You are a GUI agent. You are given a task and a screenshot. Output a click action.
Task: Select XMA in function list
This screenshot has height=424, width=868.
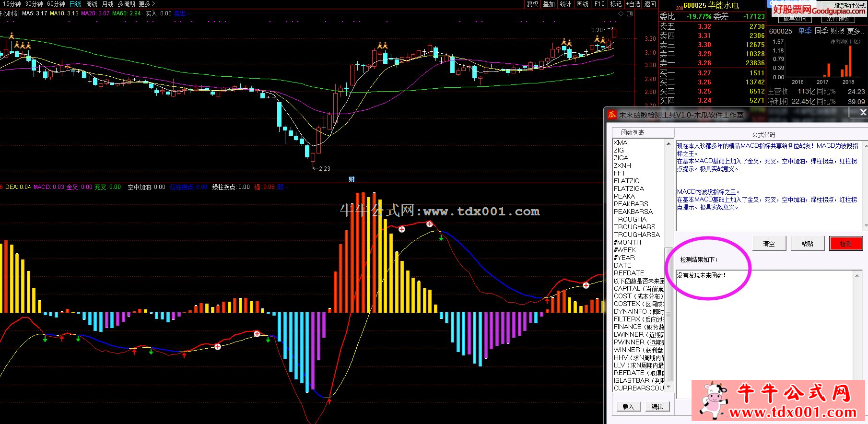[x=621, y=142]
